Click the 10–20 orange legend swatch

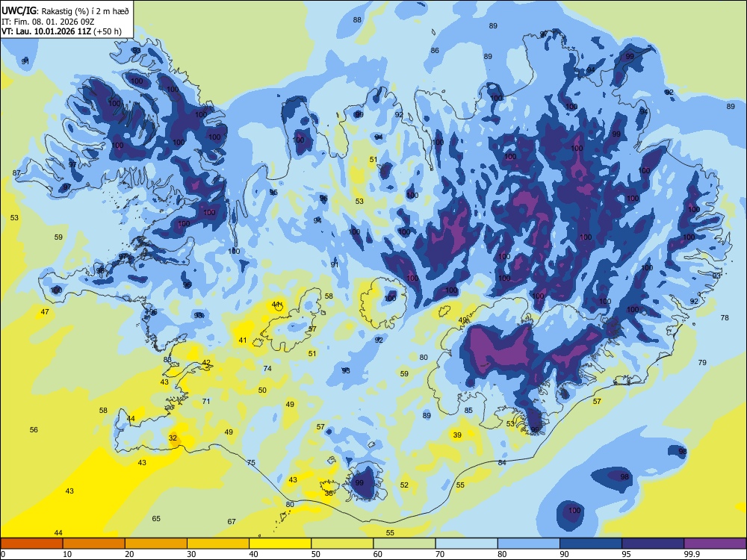point(94,544)
